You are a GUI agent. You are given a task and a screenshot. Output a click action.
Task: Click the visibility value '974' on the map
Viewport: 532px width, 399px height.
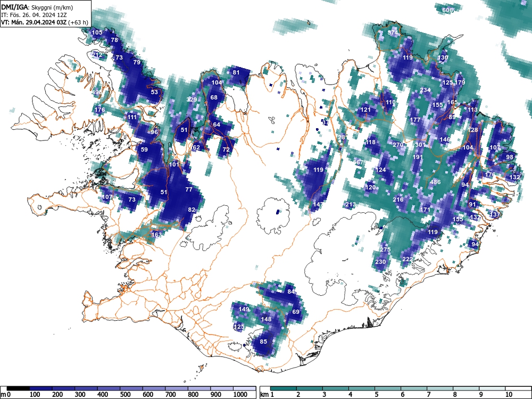point(393,32)
